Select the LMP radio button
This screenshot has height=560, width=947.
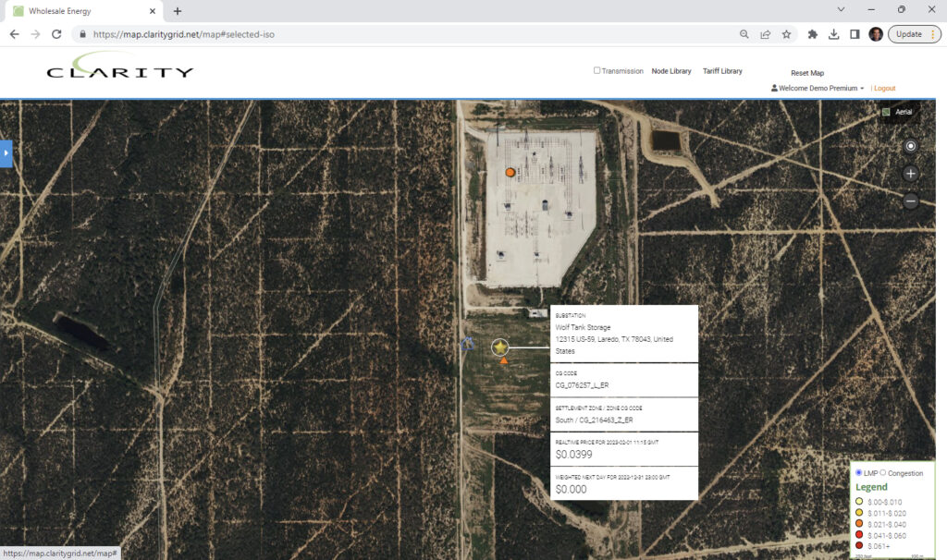point(859,473)
